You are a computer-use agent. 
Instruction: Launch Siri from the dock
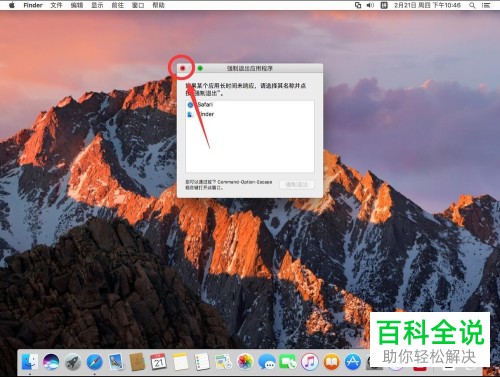(51, 362)
